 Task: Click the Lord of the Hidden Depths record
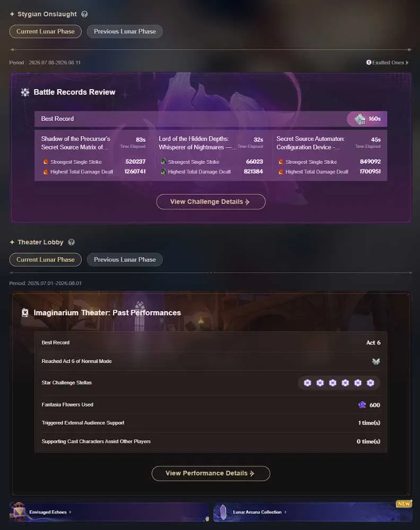(x=211, y=155)
